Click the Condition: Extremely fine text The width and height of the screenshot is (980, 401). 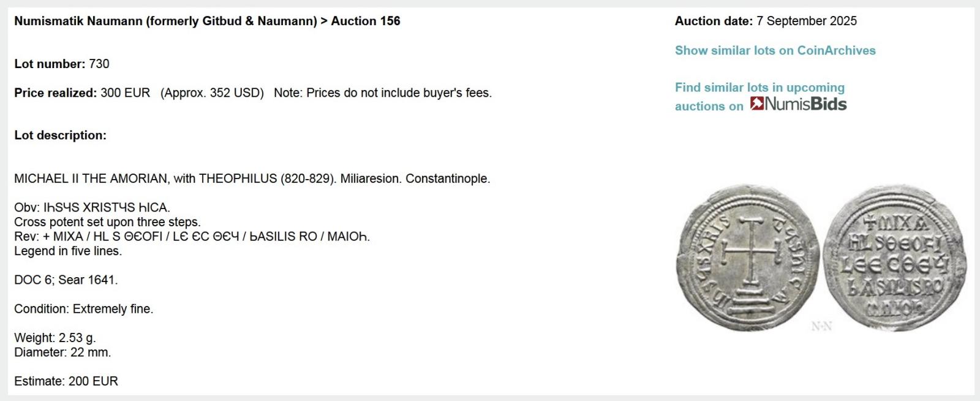click(x=83, y=309)
